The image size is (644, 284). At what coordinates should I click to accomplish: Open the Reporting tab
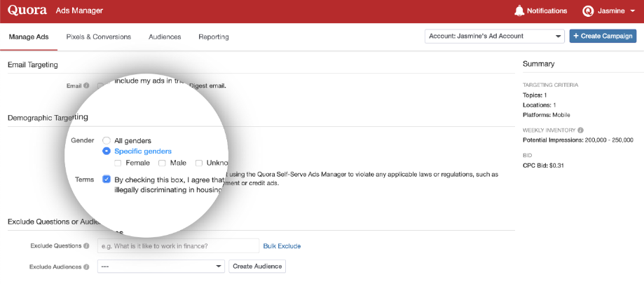click(x=213, y=36)
